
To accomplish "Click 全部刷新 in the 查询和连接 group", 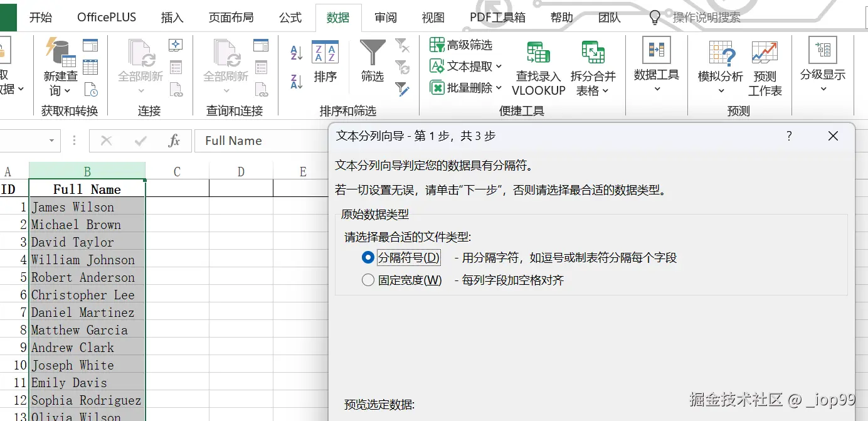I will pos(226,67).
